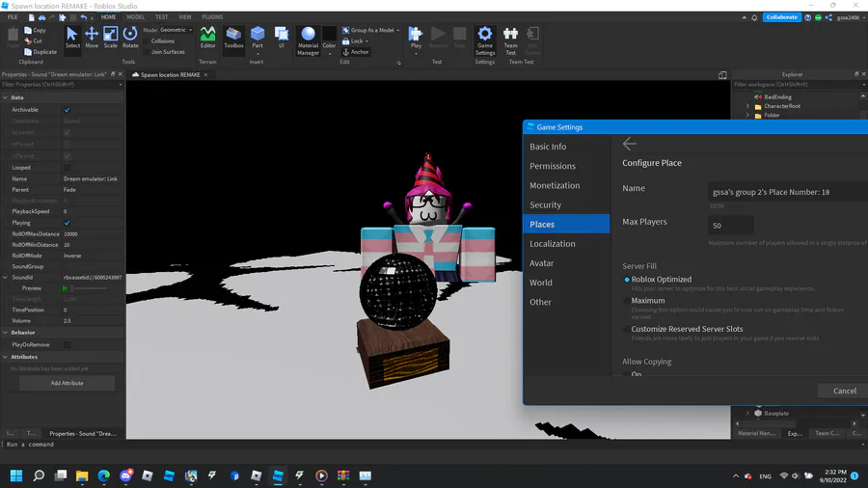Screen dimensions: 868x488
Task: Open the FILE menu
Action: click(13, 17)
